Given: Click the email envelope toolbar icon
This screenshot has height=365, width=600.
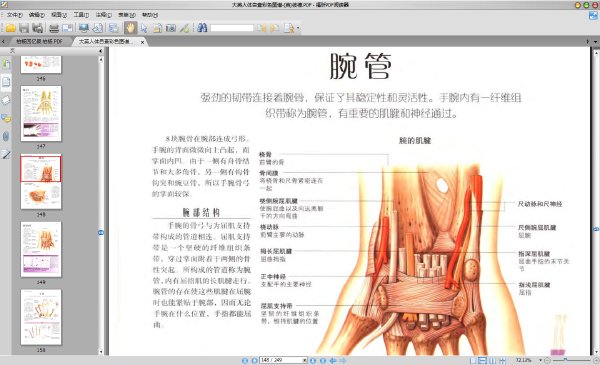Looking at the screenshot, I should (67, 28).
